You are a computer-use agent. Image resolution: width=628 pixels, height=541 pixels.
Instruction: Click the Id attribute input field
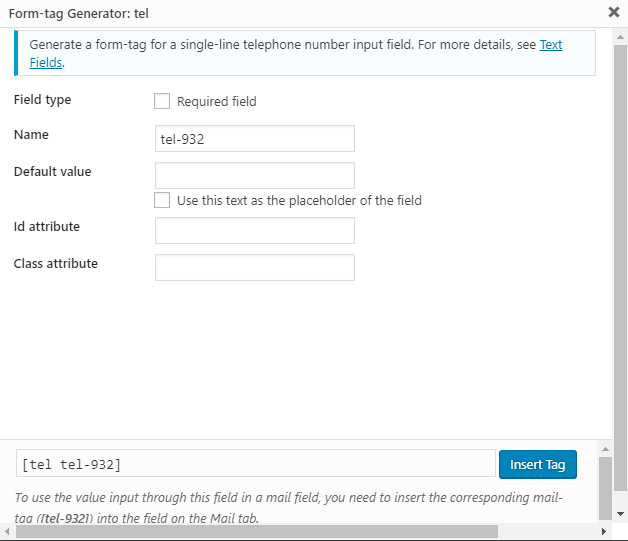coord(255,231)
